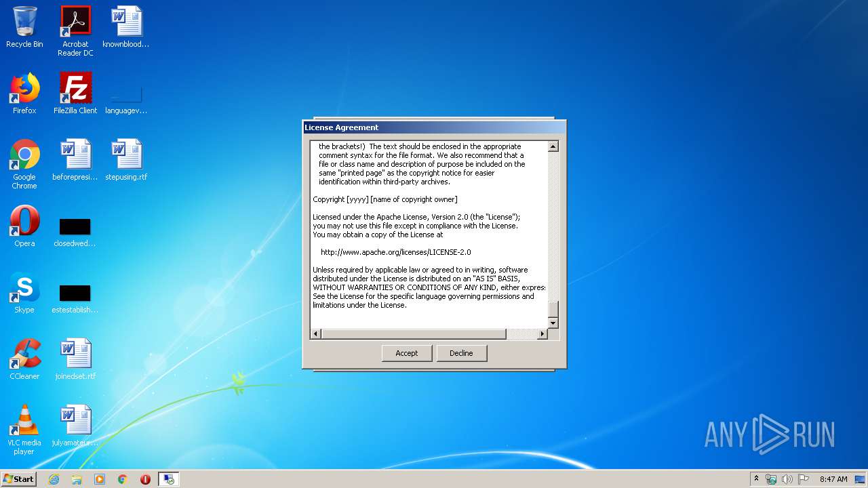Select the joinedset.rtf file
This screenshot has width=868, height=488.
coord(75,360)
